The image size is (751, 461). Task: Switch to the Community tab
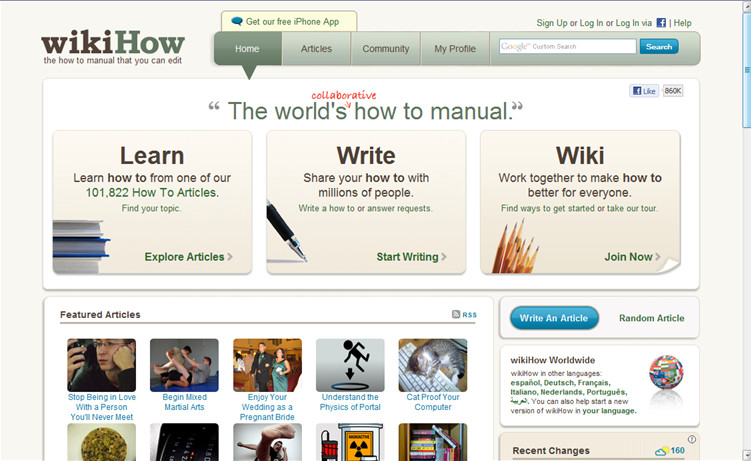pyautogui.click(x=385, y=48)
